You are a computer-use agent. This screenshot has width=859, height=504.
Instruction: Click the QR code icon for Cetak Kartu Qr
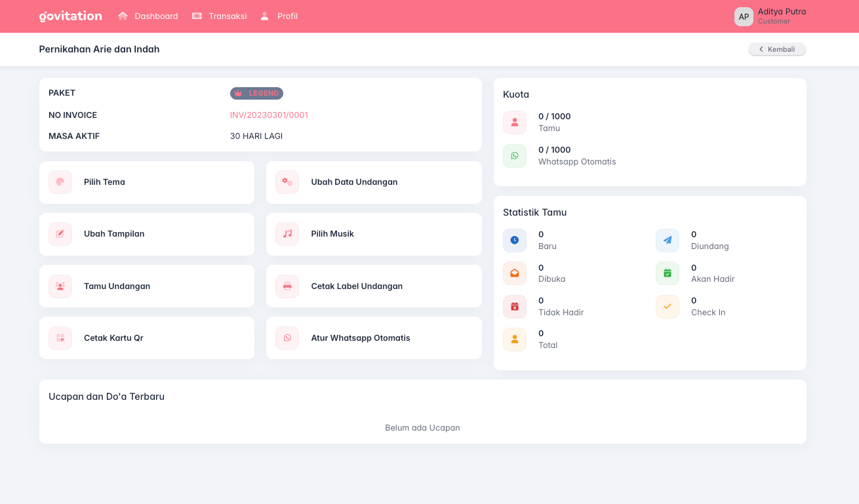60,338
